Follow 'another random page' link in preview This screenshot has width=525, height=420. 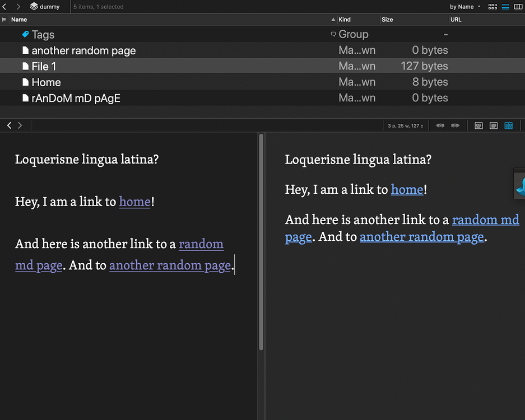point(421,237)
